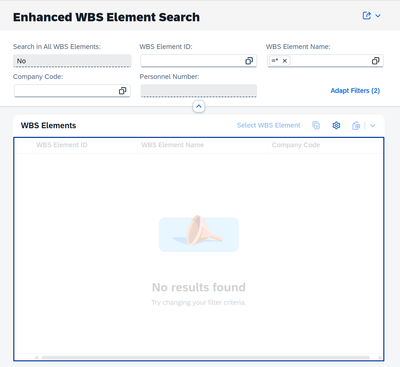This screenshot has height=367, width=400.
Task: Open Adapt Filters (2)
Action: pyautogui.click(x=355, y=91)
